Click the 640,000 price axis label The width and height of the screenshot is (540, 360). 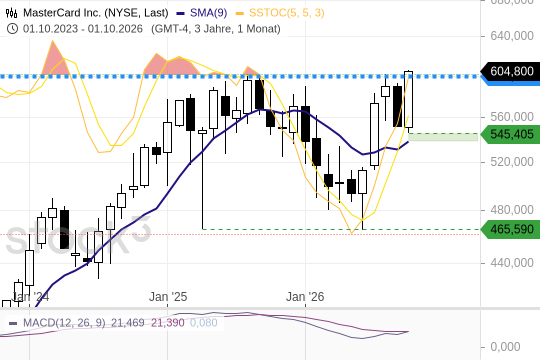[512, 36]
